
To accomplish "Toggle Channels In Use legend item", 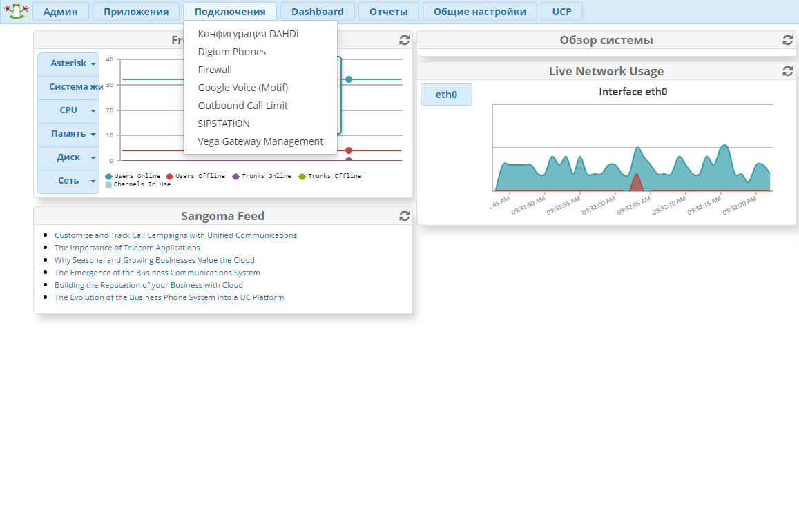I will coord(137,184).
